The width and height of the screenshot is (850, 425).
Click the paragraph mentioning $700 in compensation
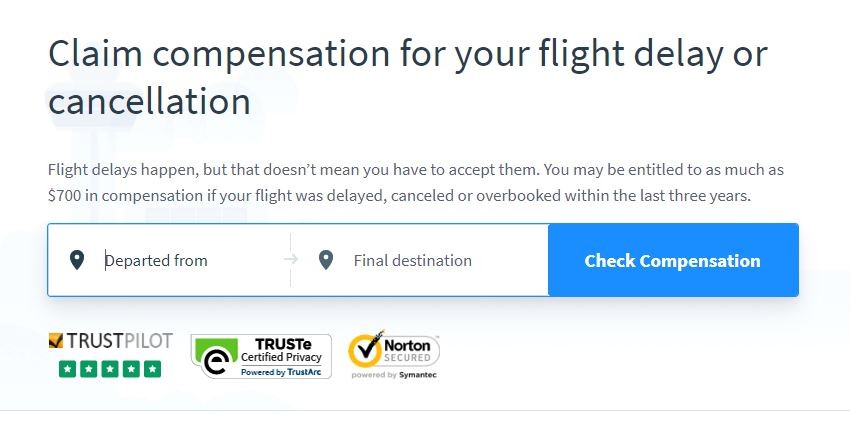pyautogui.click(x=416, y=183)
